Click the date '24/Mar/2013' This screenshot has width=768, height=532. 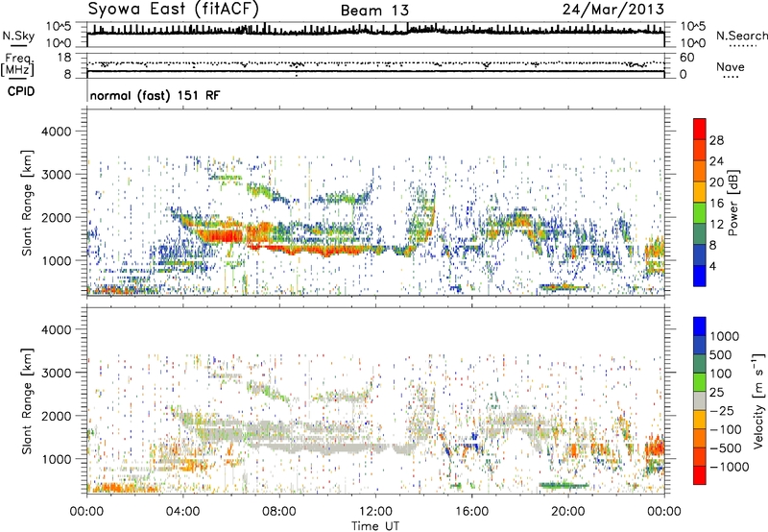pyautogui.click(x=613, y=10)
